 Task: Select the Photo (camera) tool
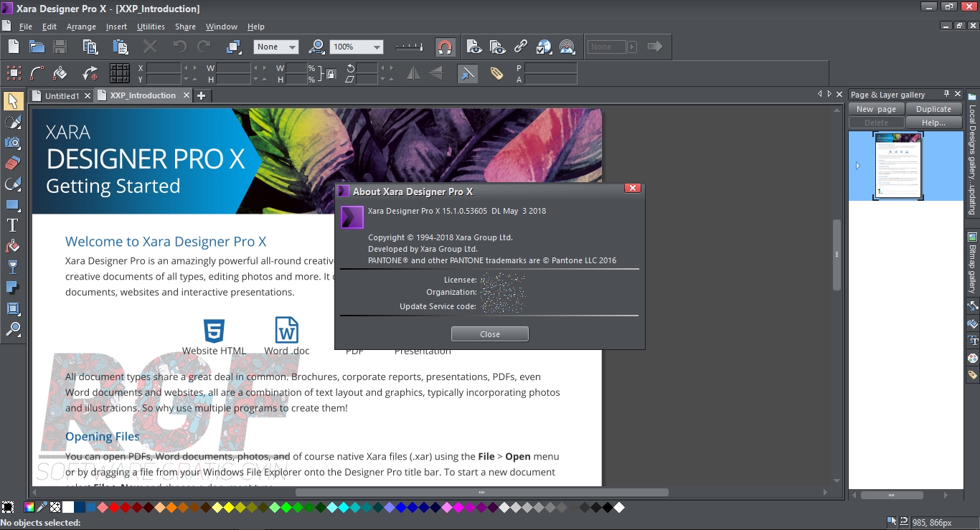coord(12,142)
